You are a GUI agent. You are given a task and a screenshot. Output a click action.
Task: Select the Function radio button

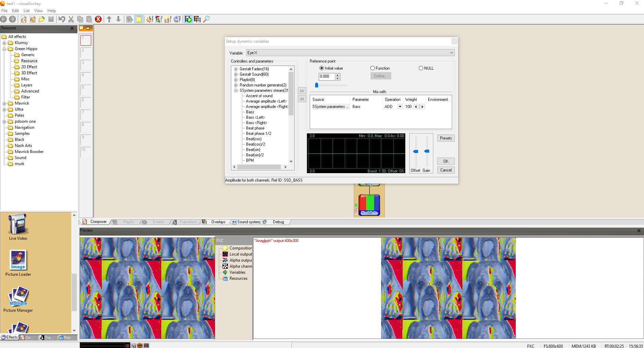click(x=372, y=68)
